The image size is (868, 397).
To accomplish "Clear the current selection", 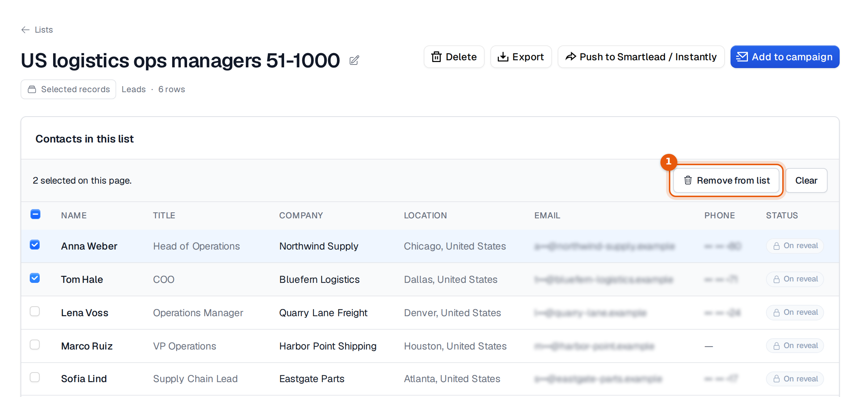I will click(806, 180).
